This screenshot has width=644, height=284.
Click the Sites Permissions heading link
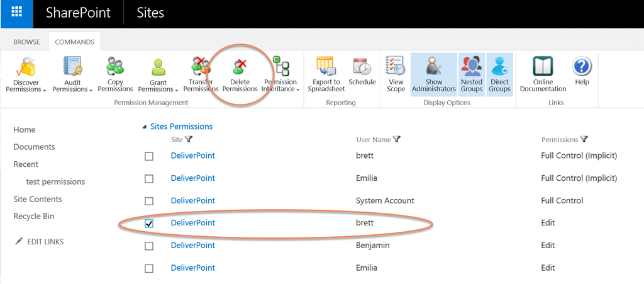tap(182, 127)
